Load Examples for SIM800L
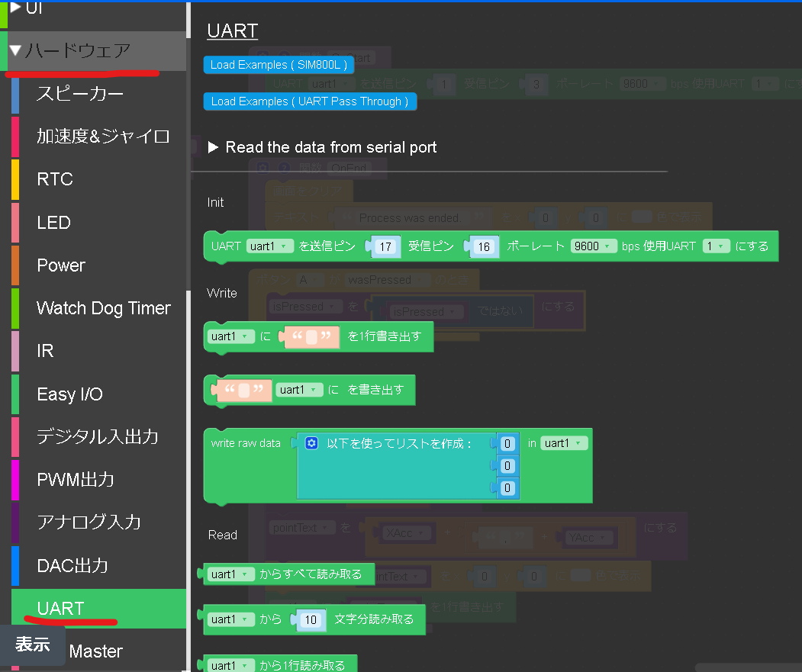This screenshot has width=802, height=672. [x=279, y=65]
